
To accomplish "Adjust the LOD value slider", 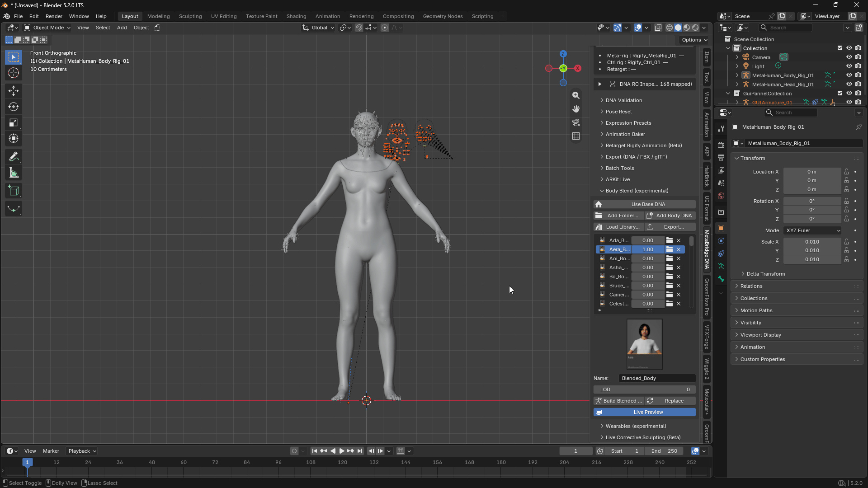I will point(644,389).
